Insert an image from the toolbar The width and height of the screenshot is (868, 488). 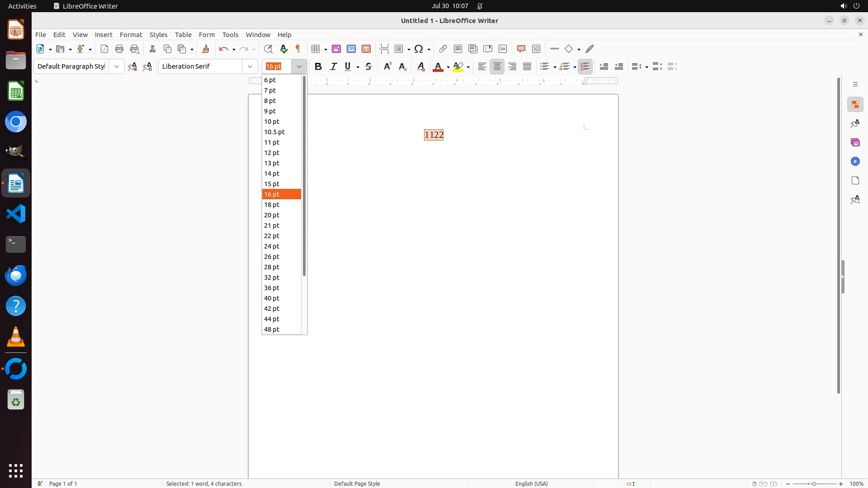(336, 49)
